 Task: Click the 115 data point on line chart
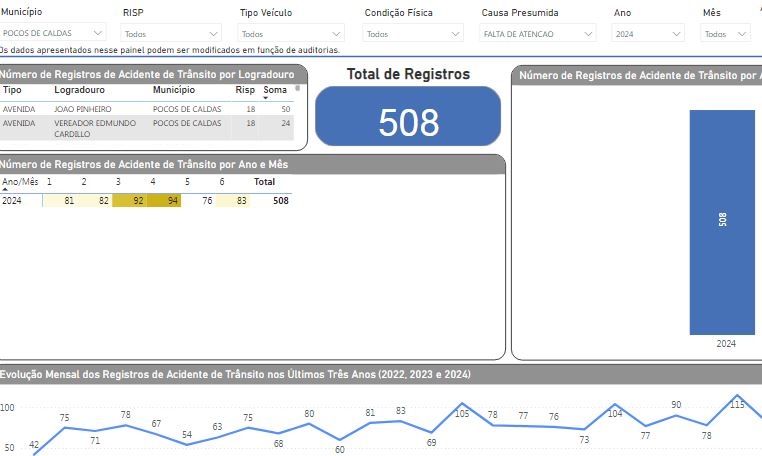[737, 417]
